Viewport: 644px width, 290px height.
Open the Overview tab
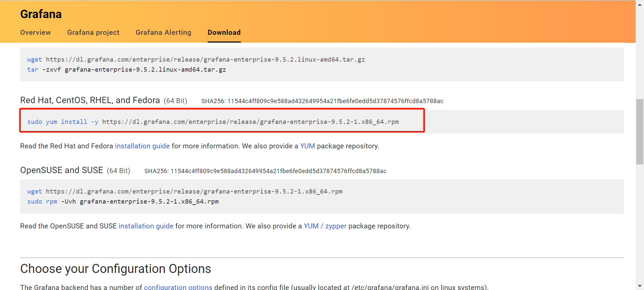coord(36,32)
